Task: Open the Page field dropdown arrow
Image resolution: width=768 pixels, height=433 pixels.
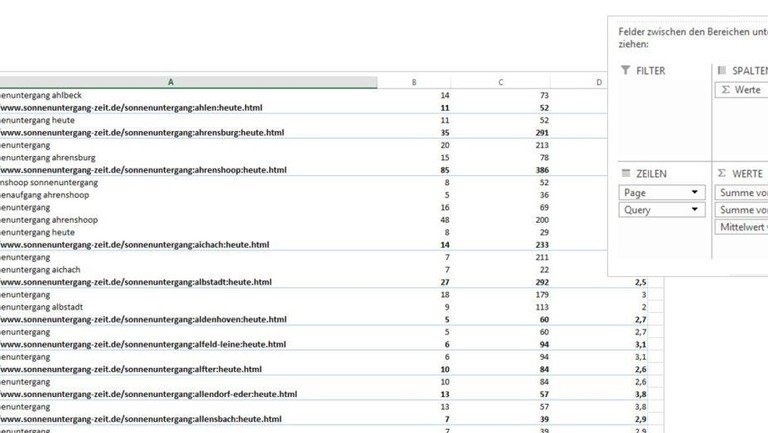Action: tap(695, 192)
